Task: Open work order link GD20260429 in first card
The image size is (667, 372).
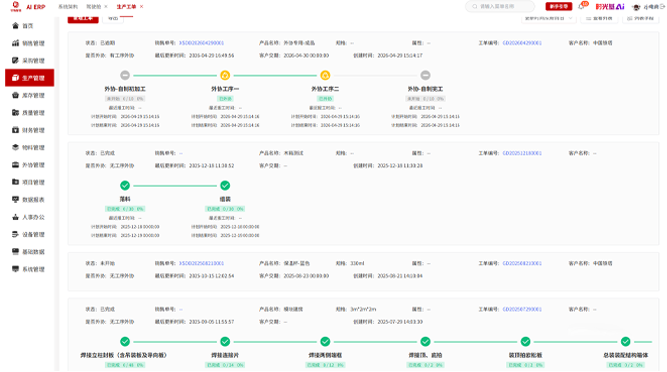Action: click(522, 43)
